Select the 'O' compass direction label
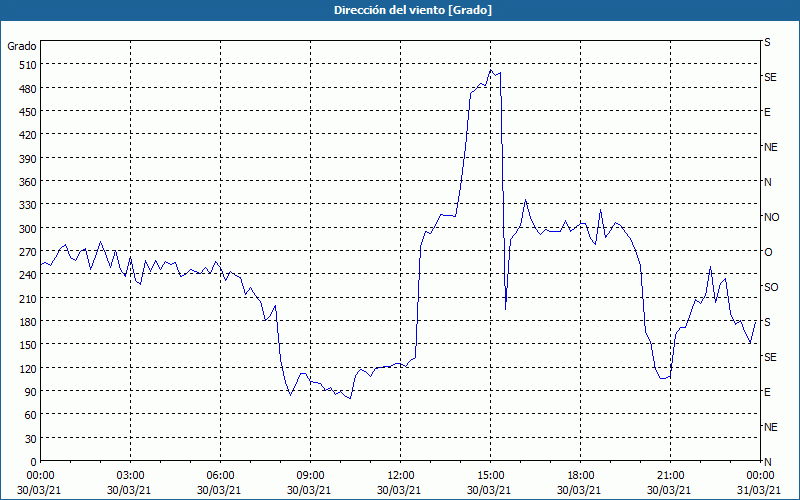 click(x=768, y=252)
